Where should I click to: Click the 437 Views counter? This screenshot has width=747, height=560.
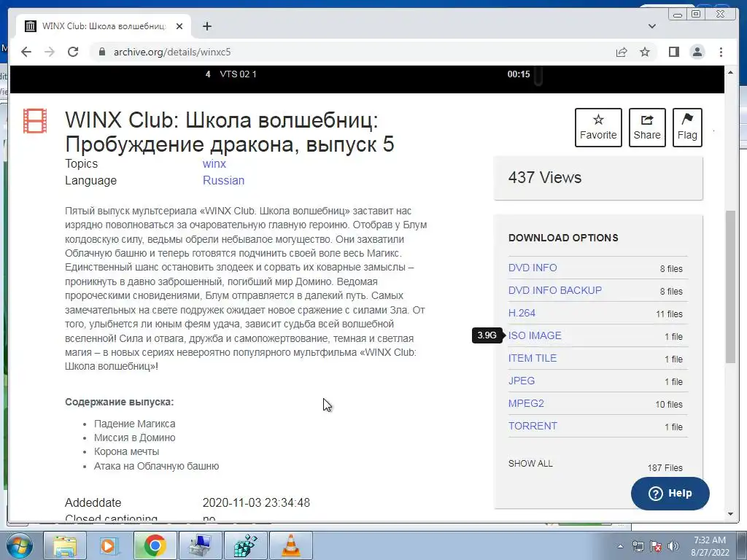click(545, 178)
